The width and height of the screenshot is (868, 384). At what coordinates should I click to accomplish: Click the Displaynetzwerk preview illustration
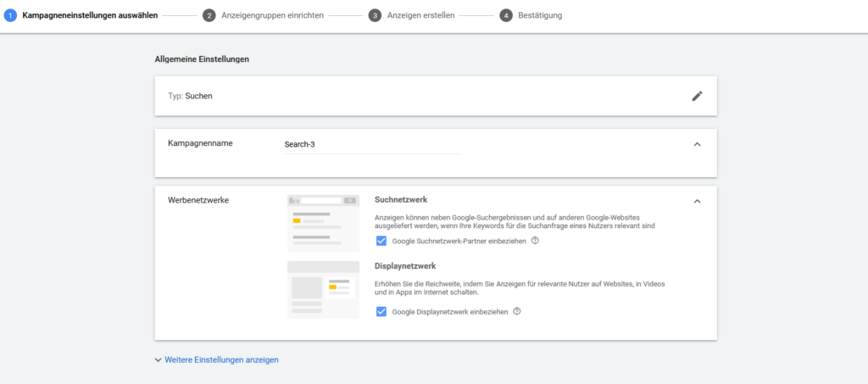tap(323, 289)
